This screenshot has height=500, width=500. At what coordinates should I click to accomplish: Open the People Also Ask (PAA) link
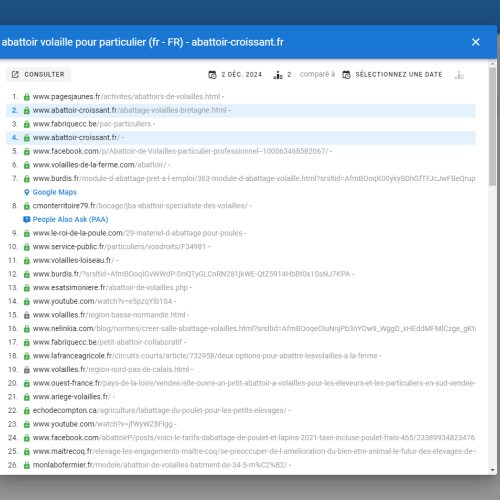click(70, 219)
